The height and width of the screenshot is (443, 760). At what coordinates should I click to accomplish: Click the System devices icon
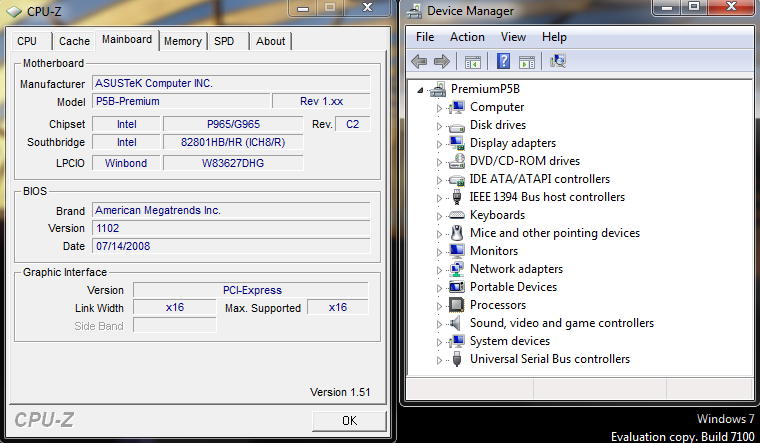pyautogui.click(x=457, y=341)
